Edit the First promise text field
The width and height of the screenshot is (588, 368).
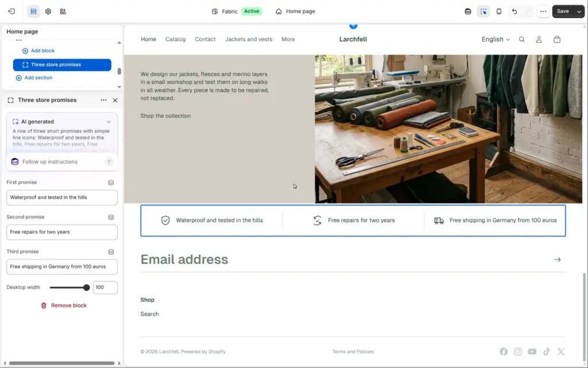click(x=62, y=198)
